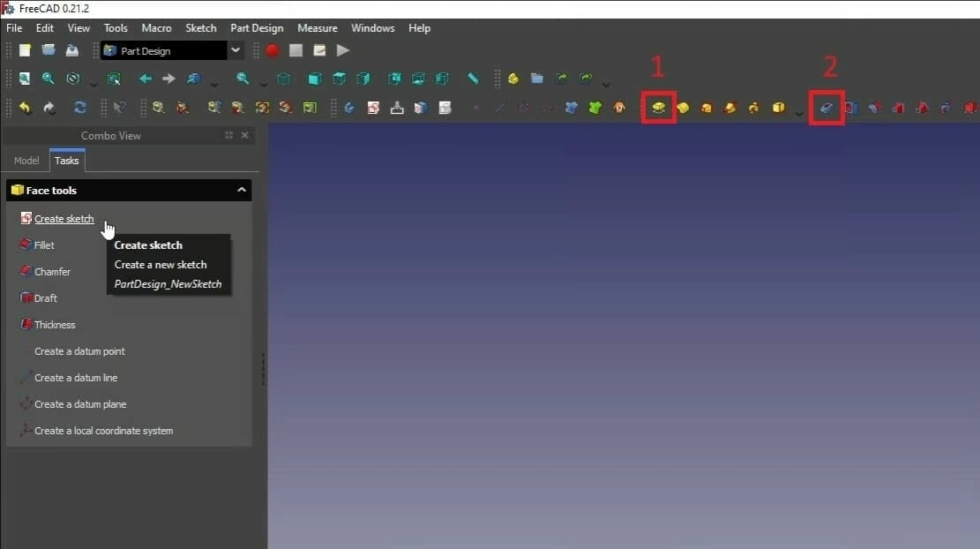The width and height of the screenshot is (980, 549).
Task: Start macro recording with the red record icon
Action: pyautogui.click(x=273, y=50)
